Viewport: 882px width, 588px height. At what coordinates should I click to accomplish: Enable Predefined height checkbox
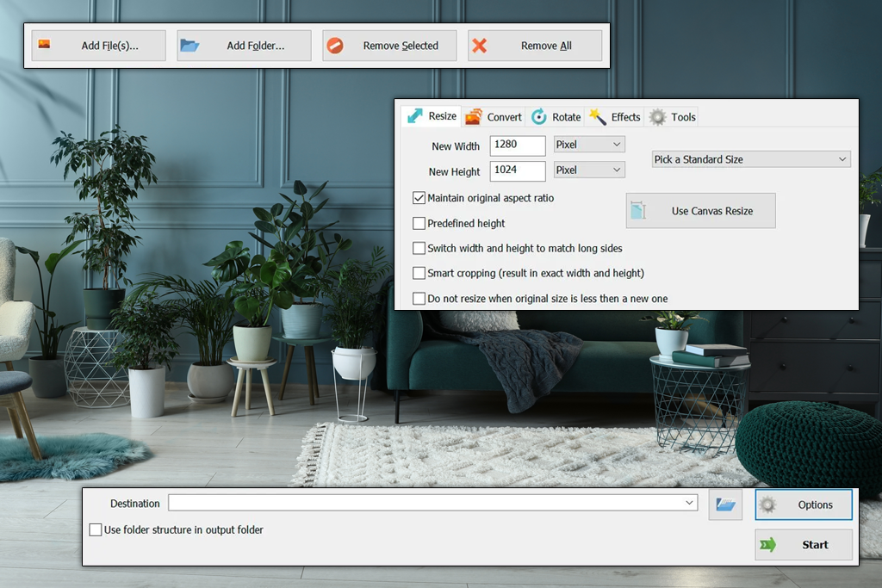[x=419, y=223]
